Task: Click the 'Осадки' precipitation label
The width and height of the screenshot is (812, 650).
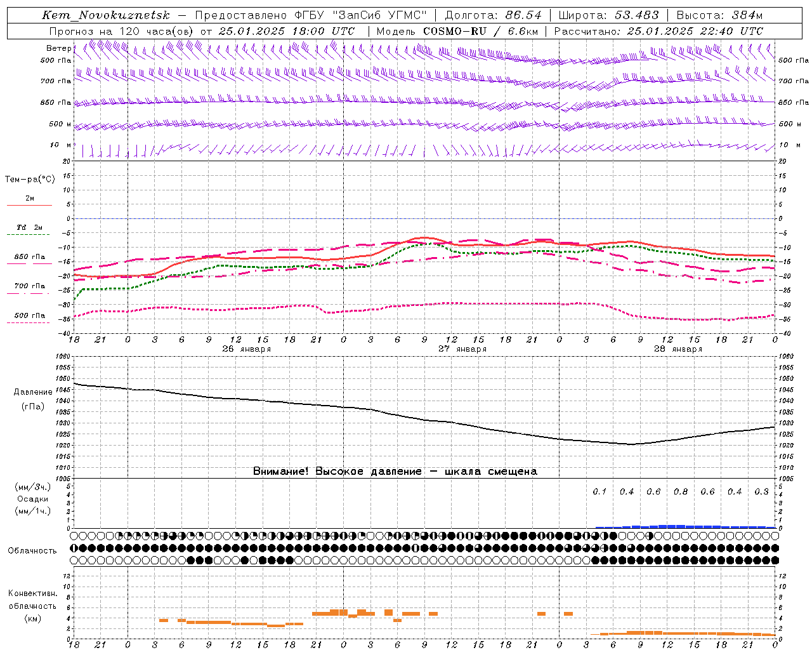Action: (x=33, y=499)
